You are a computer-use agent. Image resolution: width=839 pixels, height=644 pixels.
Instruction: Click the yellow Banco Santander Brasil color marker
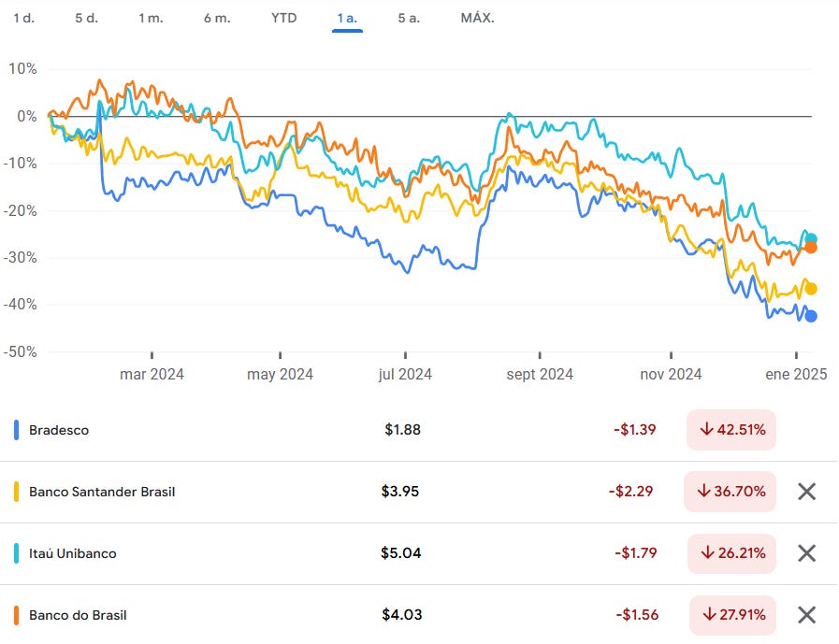17,492
